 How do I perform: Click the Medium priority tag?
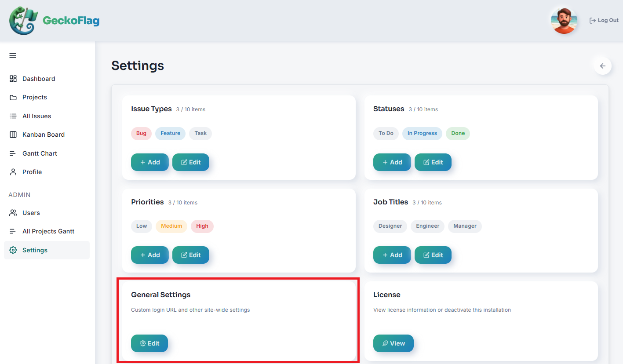coord(171,226)
